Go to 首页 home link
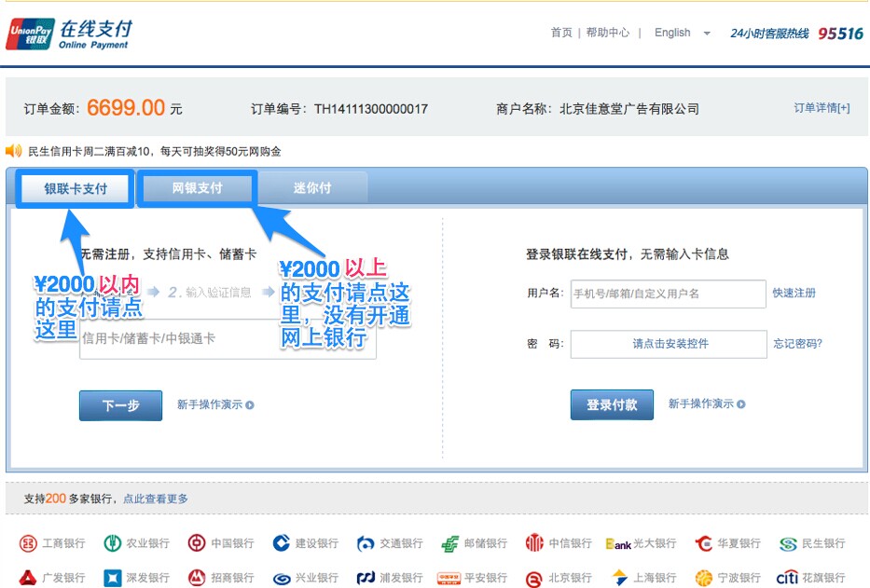Viewport: 870px width, 588px height. pyautogui.click(x=561, y=33)
